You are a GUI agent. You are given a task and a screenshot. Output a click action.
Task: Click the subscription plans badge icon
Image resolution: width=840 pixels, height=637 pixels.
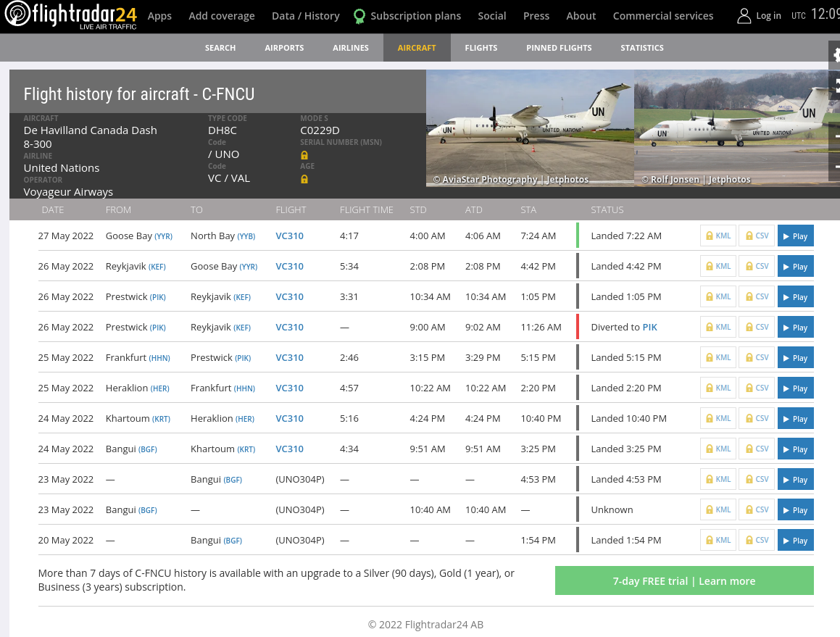[x=359, y=16]
